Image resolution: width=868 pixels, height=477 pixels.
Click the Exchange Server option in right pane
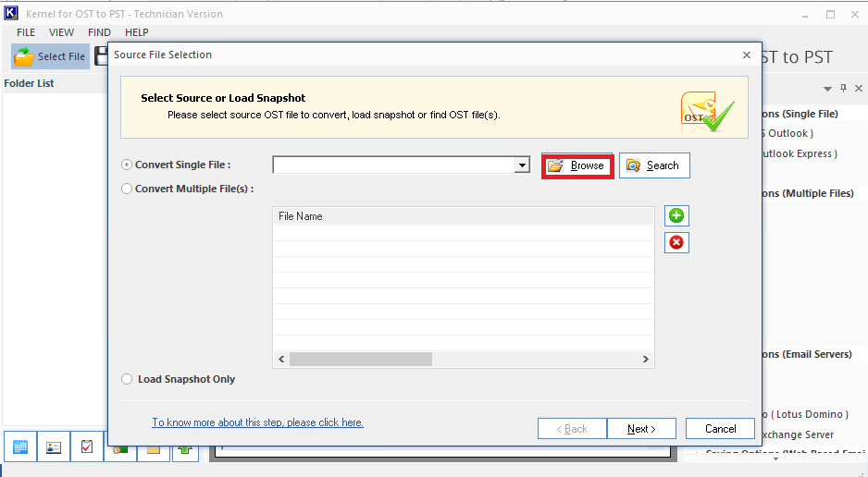pos(798,435)
